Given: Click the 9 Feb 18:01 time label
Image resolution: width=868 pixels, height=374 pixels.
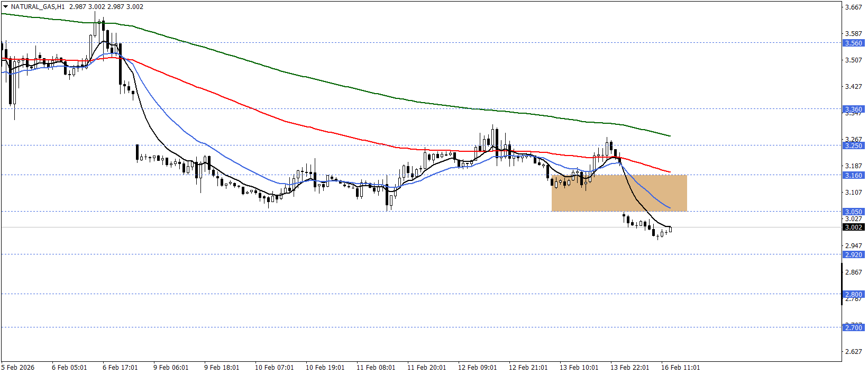Looking at the screenshot, I should (x=222, y=368).
